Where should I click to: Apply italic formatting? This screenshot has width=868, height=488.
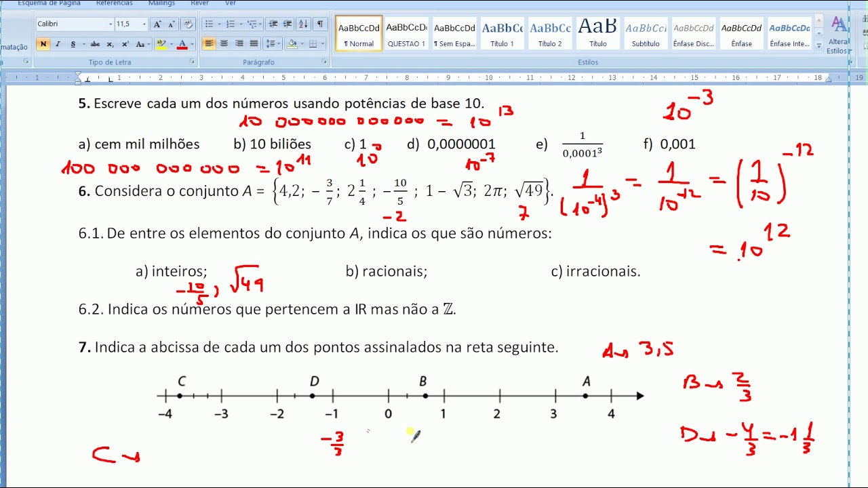pyautogui.click(x=58, y=44)
